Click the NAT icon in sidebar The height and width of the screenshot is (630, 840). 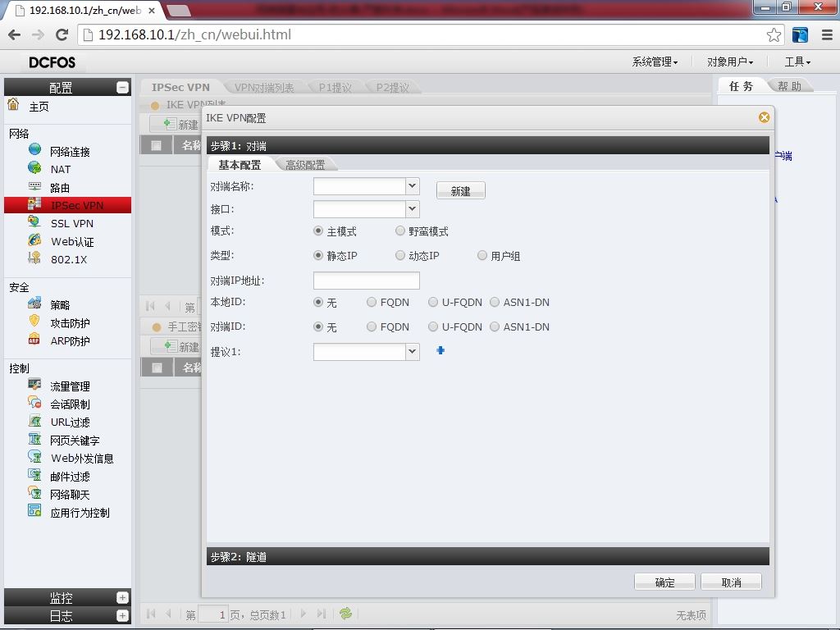(34, 167)
